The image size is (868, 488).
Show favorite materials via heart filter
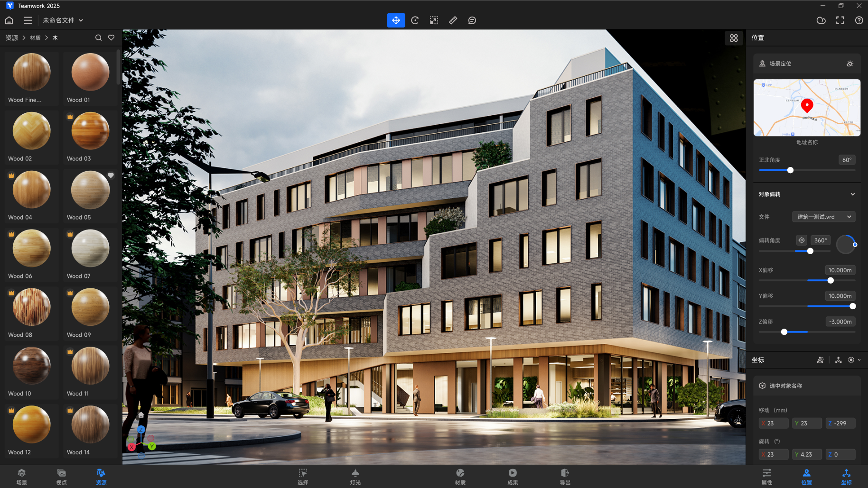[x=111, y=38]
